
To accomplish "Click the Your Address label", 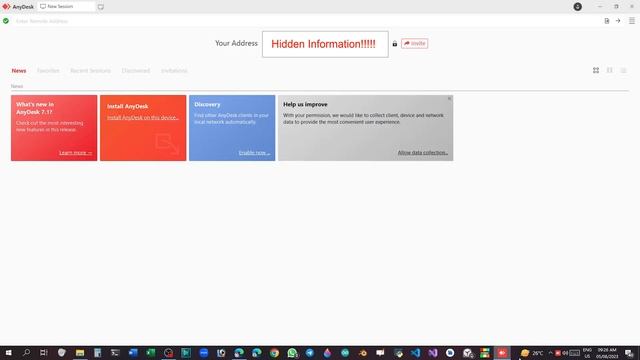I will coord(236,43).
